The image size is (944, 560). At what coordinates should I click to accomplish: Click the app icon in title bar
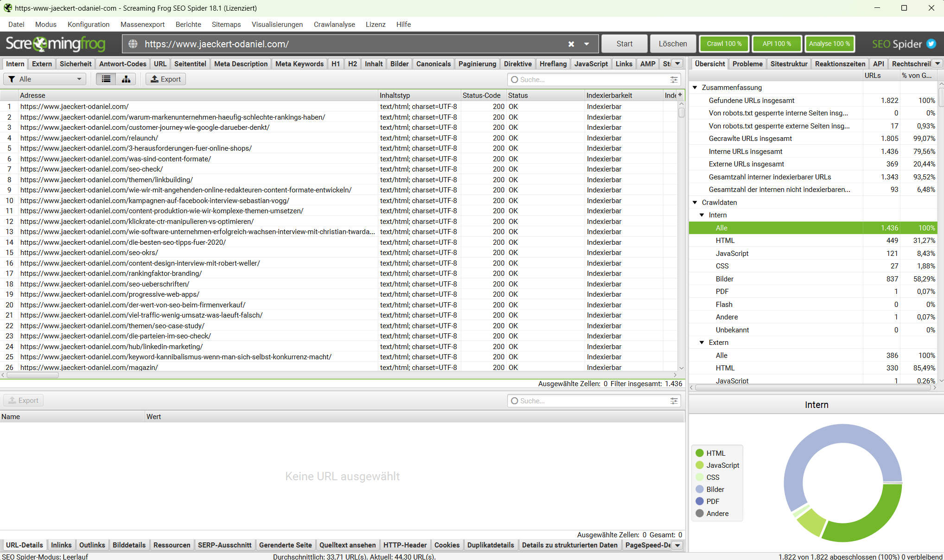point(7,8)
